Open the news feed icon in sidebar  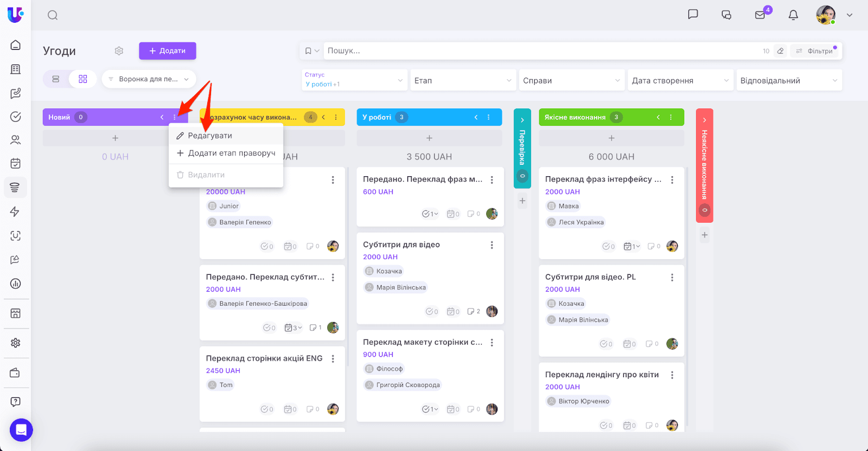(x=16, y=69)
